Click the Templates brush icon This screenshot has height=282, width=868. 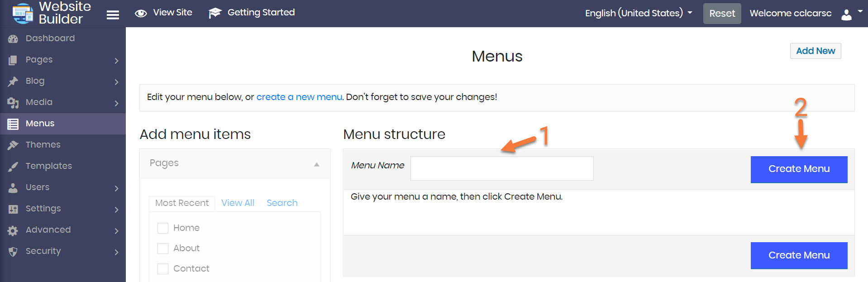click(x=13, y=167)
